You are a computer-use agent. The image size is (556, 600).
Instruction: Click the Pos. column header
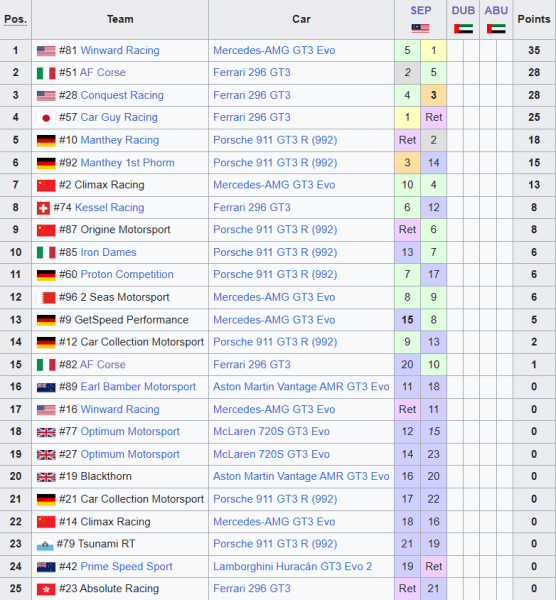tap(15, 20)
